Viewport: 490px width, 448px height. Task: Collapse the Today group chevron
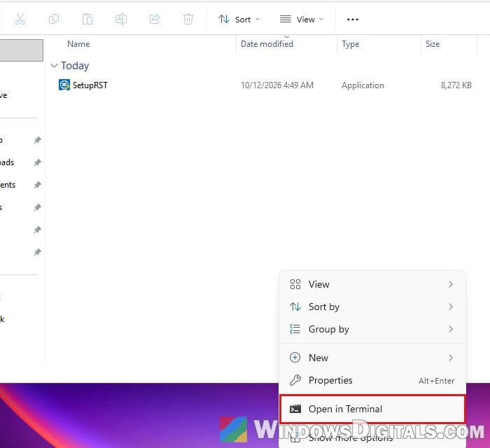coord(54,66)
